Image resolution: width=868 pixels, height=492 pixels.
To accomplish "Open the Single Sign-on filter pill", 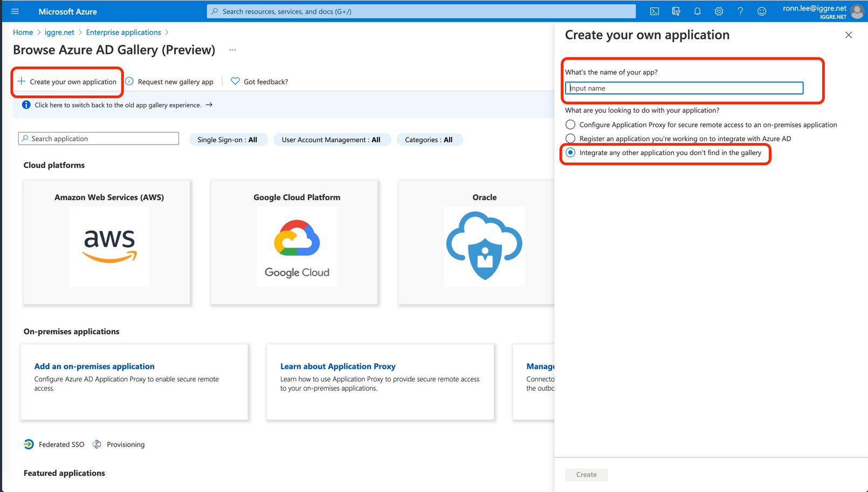I will (x=228, y=140).
